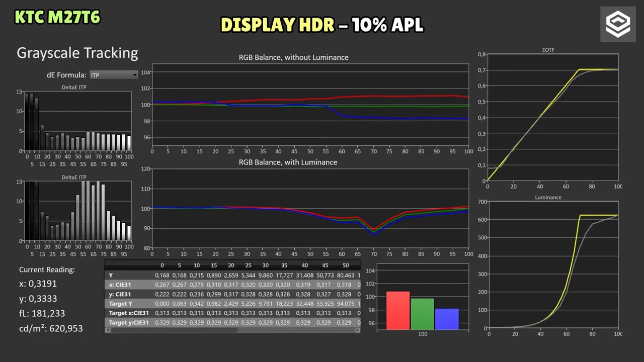Click the Target Y value 18,223 cell

coord(284,304)
